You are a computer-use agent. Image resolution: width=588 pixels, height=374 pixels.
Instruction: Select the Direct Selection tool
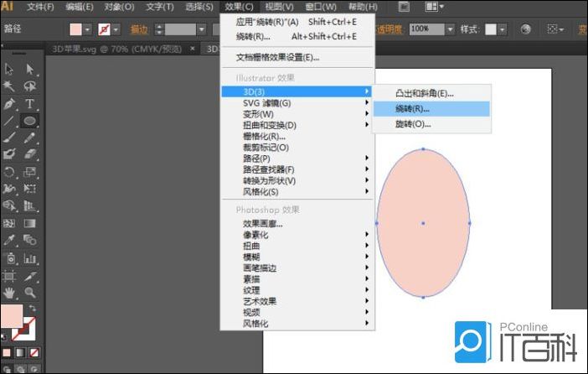(x=29, y=70)
